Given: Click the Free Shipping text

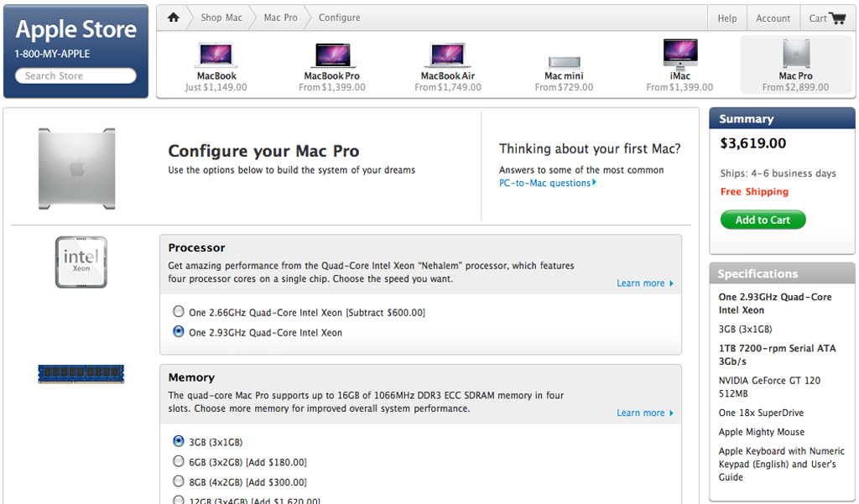Looking at the screenshot, I should pos(754,192).
